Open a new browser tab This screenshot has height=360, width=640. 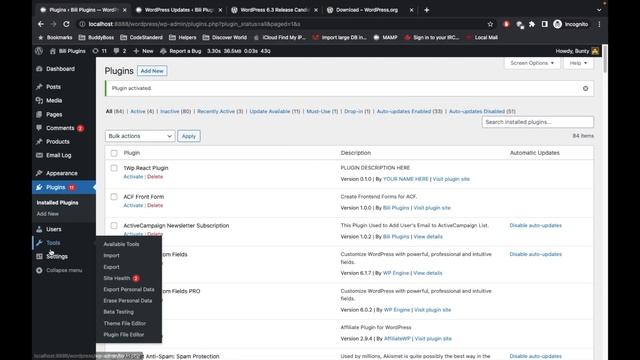coord(427,10)
